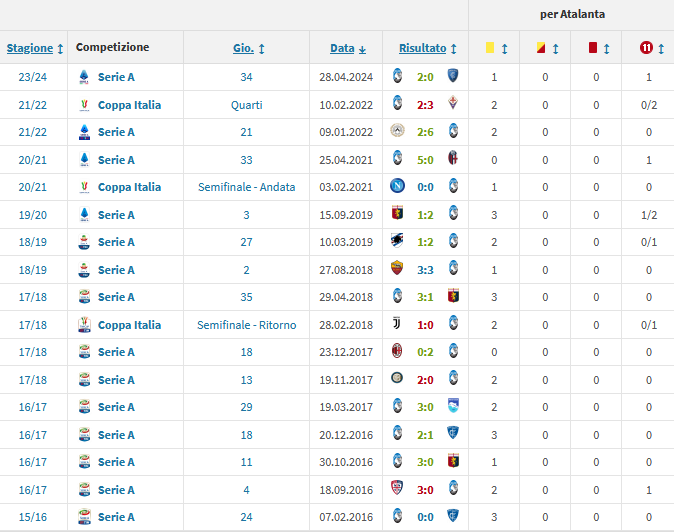Screen dimensions: 674x532
Task: Sort table by Risultato column
Action: (427, 48)
